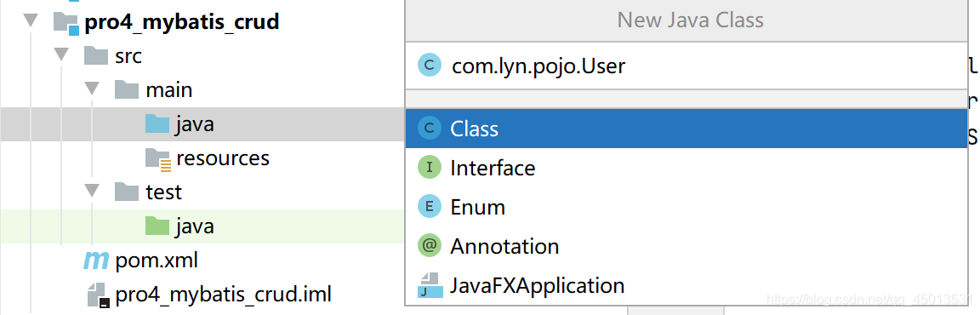Collapse the main folder arrow

[x=92, y=89]
